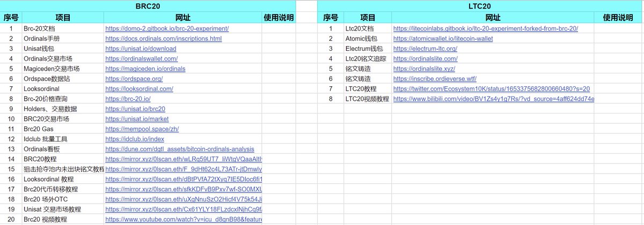Select the 狙击抢夺池内未出块铭文教程 cell
The height and width of the screenshot is (225, 644).
[x=63, y=169]
